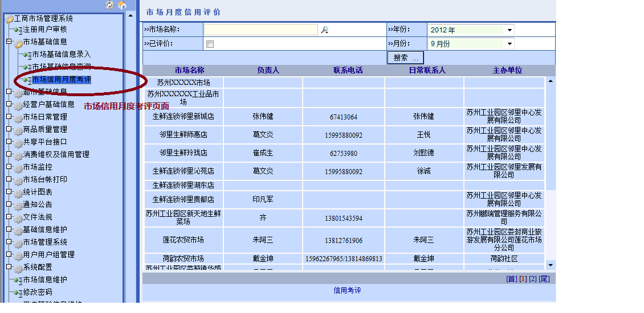The width and height of the screenshot is (644, 313).
Task: Open 修改密码 in the tree
Action: 38,292
